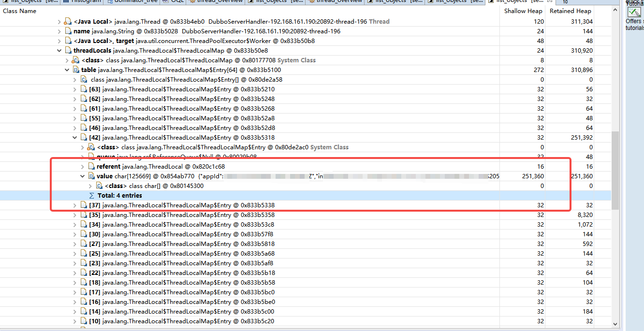Expand entry [22] ThreadLocalMap$Entry node

coord(75,273)
